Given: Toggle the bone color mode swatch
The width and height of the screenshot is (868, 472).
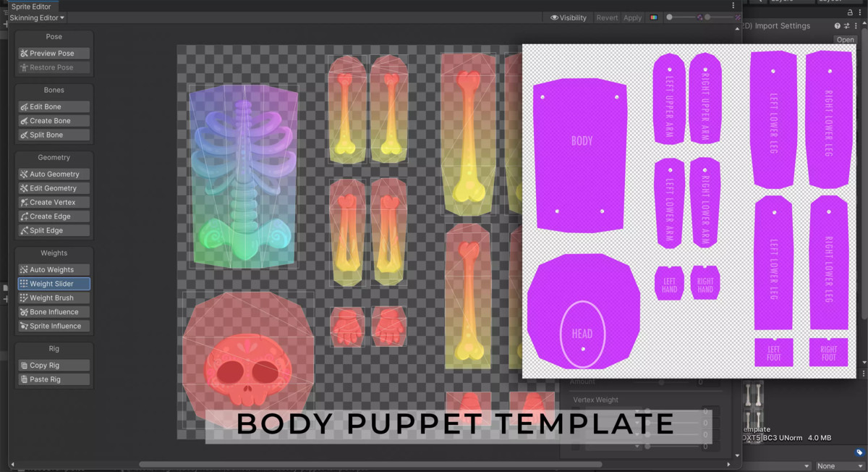Looking at the screenshot, I should pyautogui.click(x=654, y=17).
